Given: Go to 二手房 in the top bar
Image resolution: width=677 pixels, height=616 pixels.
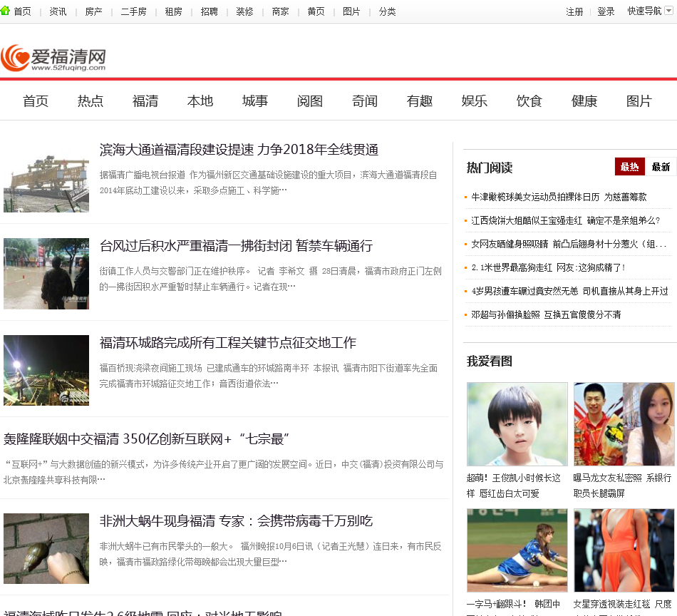Looking at the screenshot, I should tap(133, 11).
